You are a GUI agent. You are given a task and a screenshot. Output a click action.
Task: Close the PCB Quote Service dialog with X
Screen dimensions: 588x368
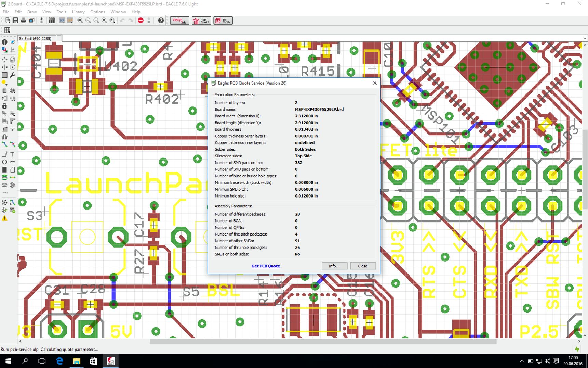click(375, 83)
